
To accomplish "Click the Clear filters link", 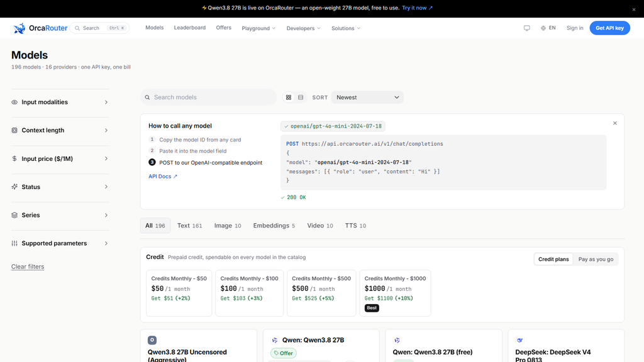I will (x=28, y=266).
